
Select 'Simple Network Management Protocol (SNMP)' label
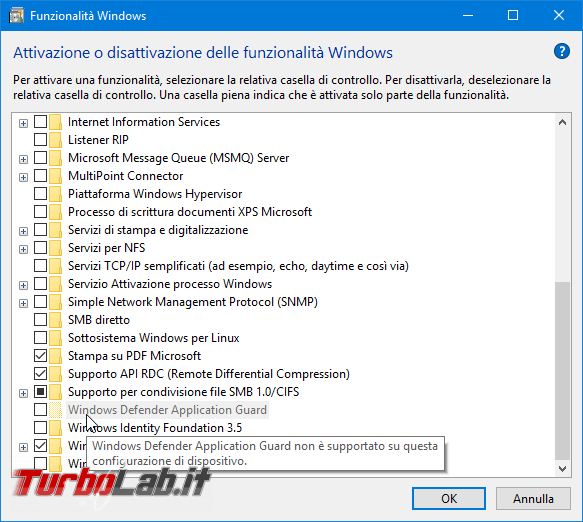click(193, 302)
